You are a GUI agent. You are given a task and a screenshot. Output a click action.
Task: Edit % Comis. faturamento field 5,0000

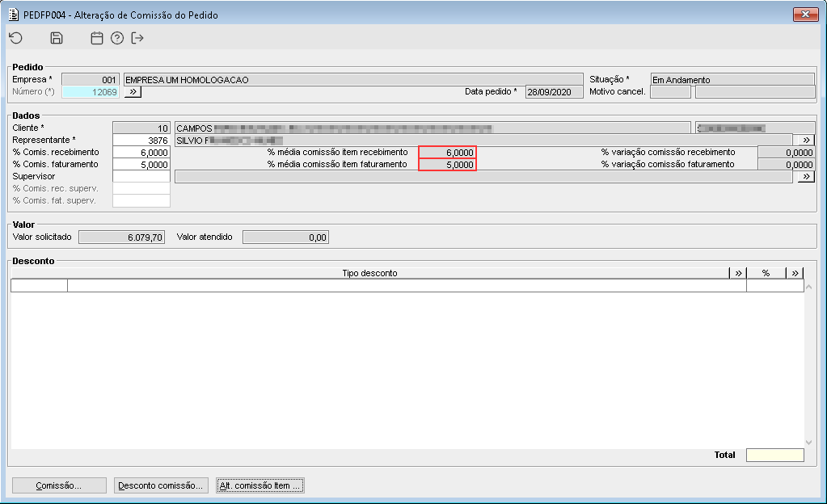tap(141, 165)
